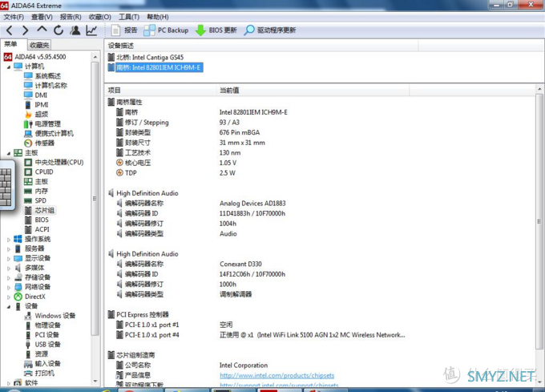Click the 电源管理 battery icon
Image resolution: width=545 pixels, height=392 pixels.
click(x=28, y=123)
